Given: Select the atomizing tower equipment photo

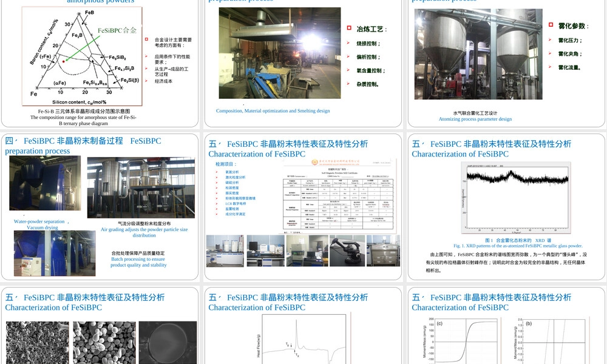Looking at the screenshot, I should tap(478, 54).
